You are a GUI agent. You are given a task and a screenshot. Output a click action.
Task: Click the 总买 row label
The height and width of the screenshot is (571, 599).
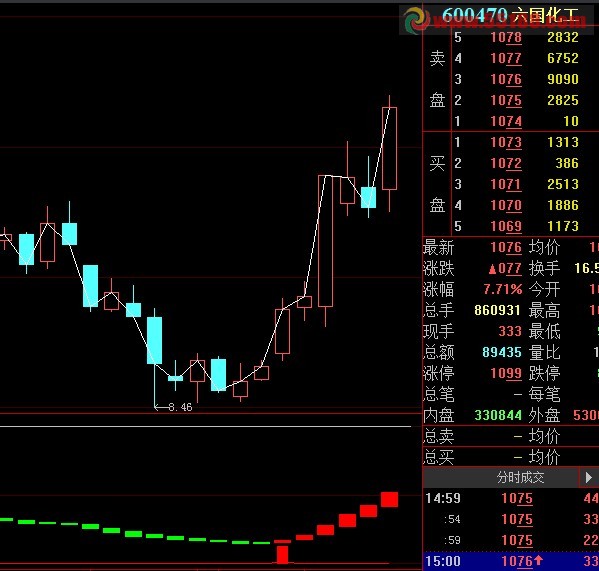(x=439, y=457)
